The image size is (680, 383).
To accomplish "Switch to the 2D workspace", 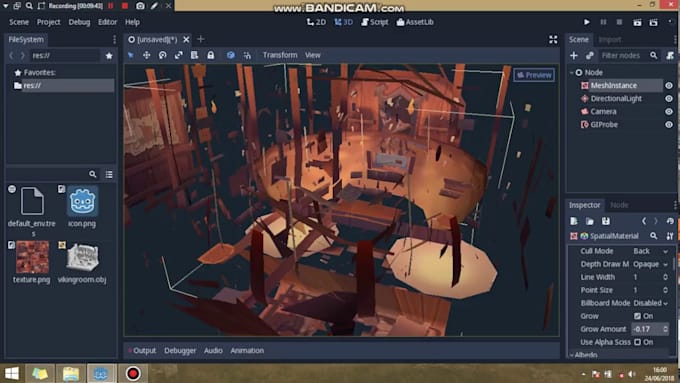I will click(x=316, y=22).
